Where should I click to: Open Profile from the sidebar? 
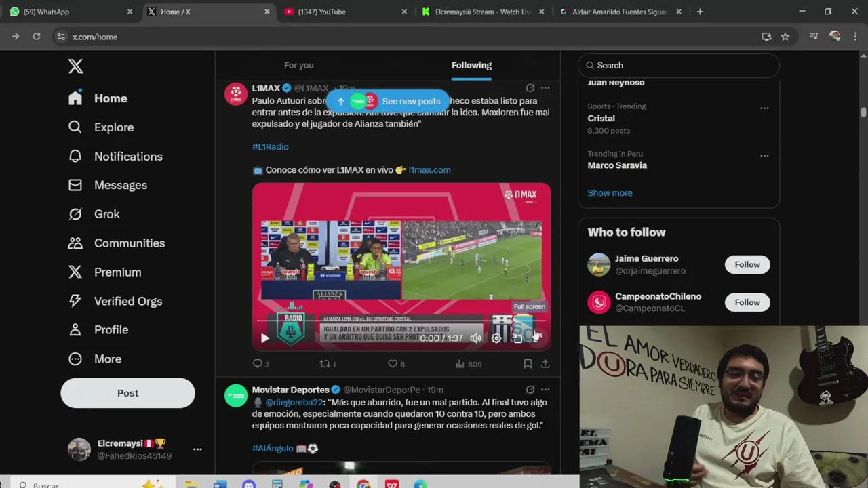(x=98, y=330)
